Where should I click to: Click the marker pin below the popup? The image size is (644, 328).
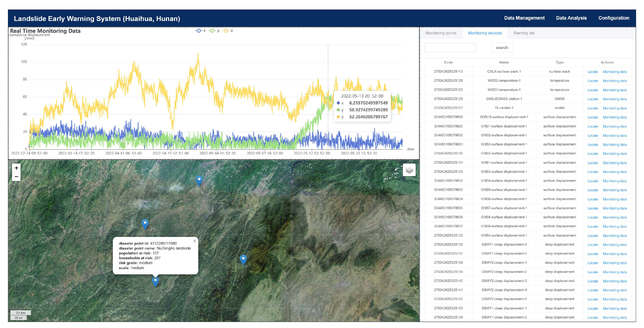[x=155, y=282]
